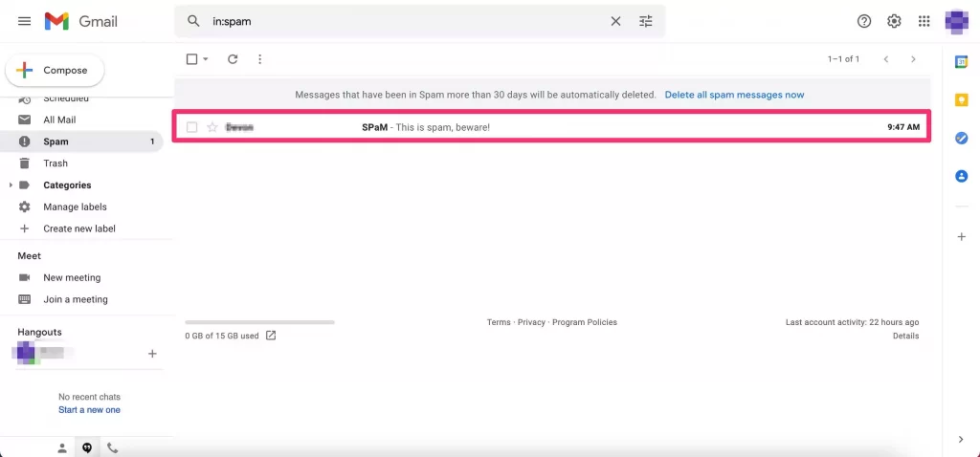Click the Support help icon
This screenshot has width=980, height=457.
(864, 21)
